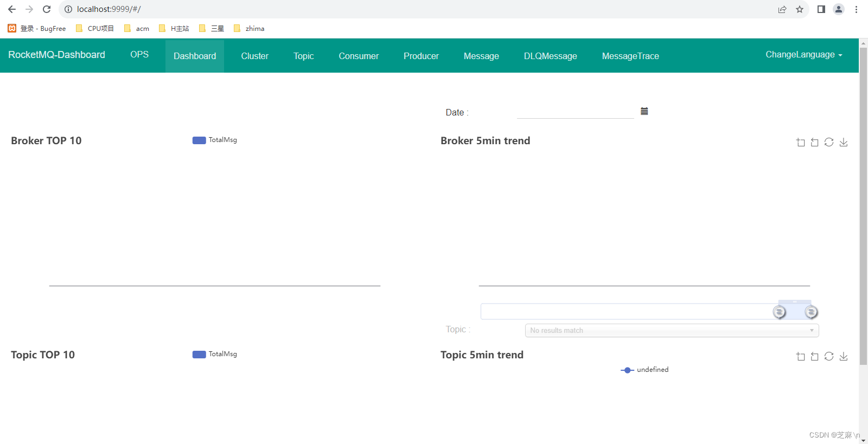This screenshot has width=868, height=444.
Task: Bookmark this page with the star icon
Action: click(800, 9)
